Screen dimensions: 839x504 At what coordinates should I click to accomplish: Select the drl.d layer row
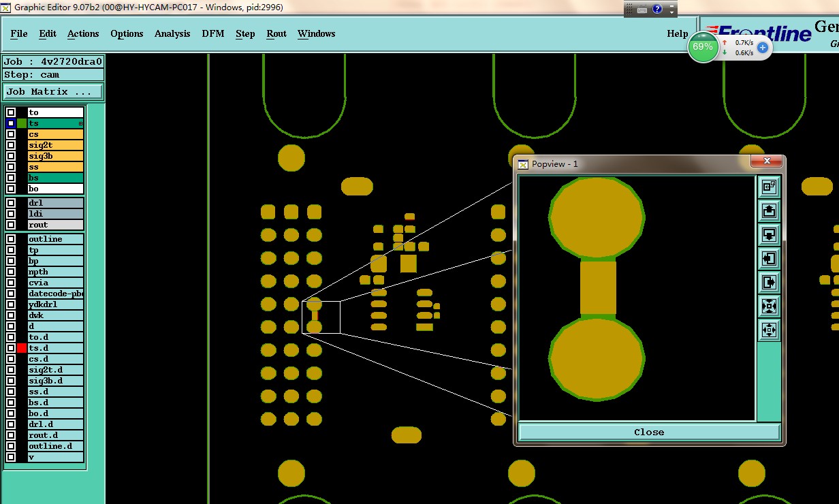click(x=55, y=424)
